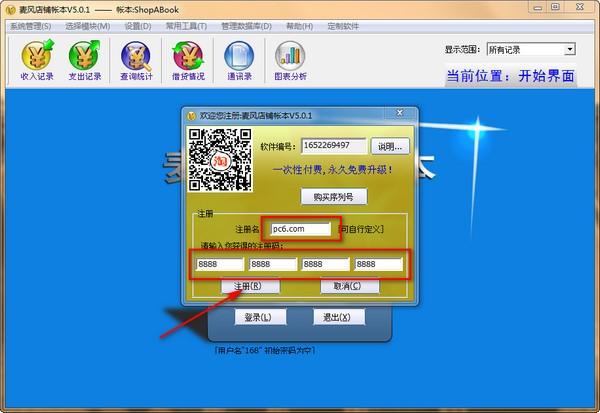Click the QR code image in dialog

pos(218,160)
